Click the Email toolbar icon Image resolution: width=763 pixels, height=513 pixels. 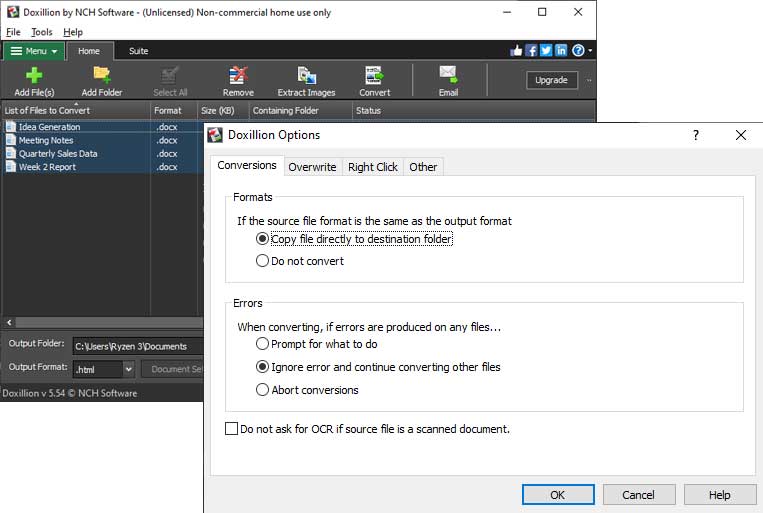pyautogui.click(x=448, y=74)
